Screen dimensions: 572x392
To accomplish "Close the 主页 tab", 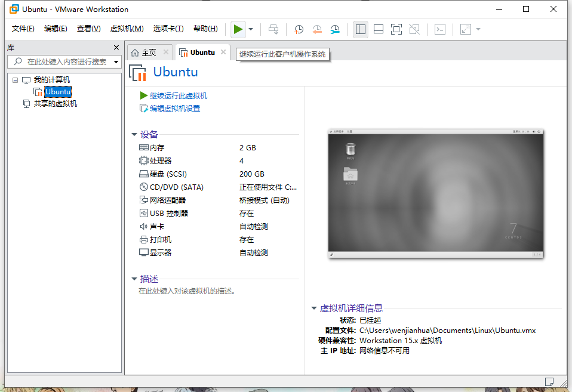I will [166, 52].
